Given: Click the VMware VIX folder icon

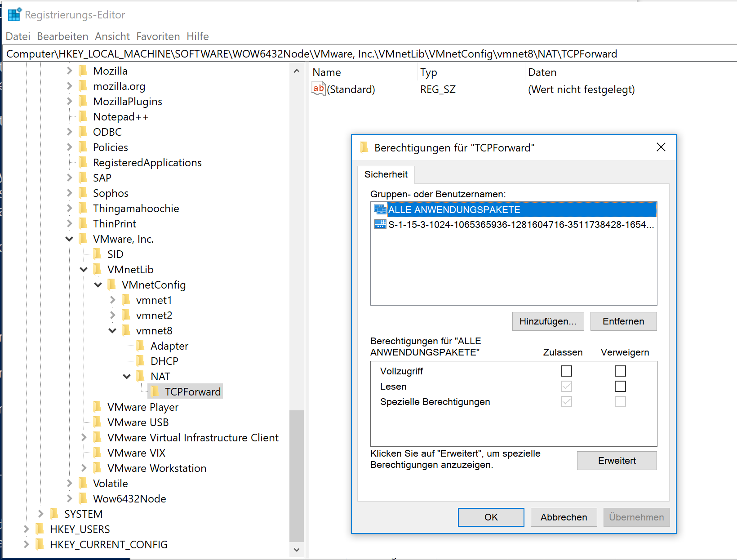Looking at the screenshot, I should [97, 453].
